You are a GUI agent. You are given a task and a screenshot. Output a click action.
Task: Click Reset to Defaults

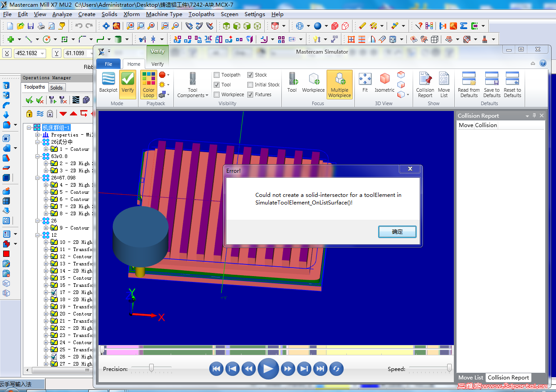coord(513,85)
